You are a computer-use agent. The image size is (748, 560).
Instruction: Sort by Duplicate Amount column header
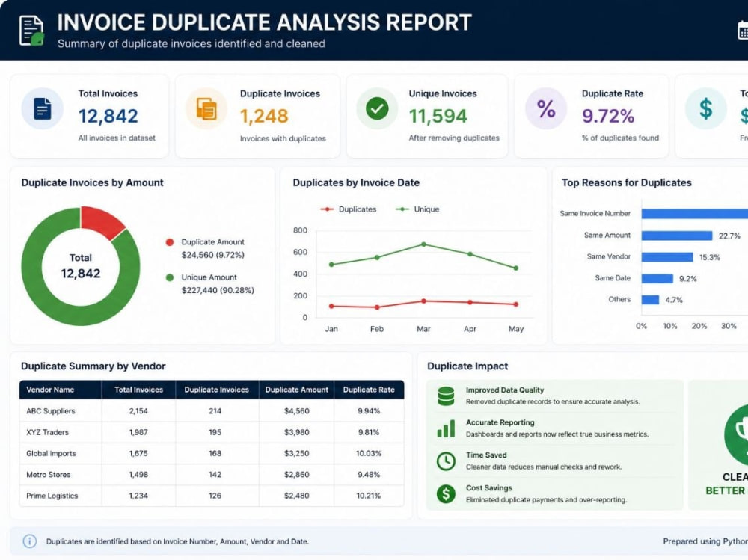point(297,390)
